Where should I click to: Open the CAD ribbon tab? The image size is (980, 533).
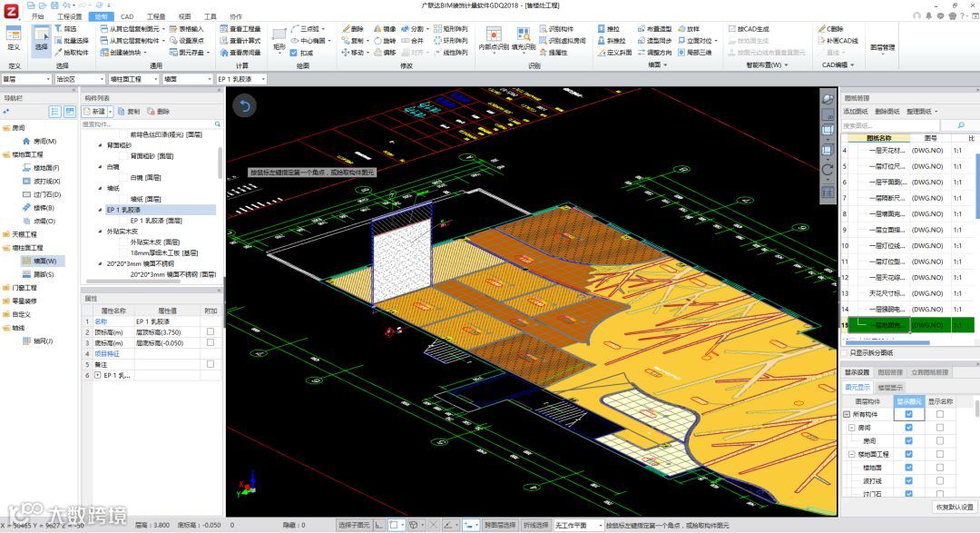pyautogui.click(x=127, y=16)
